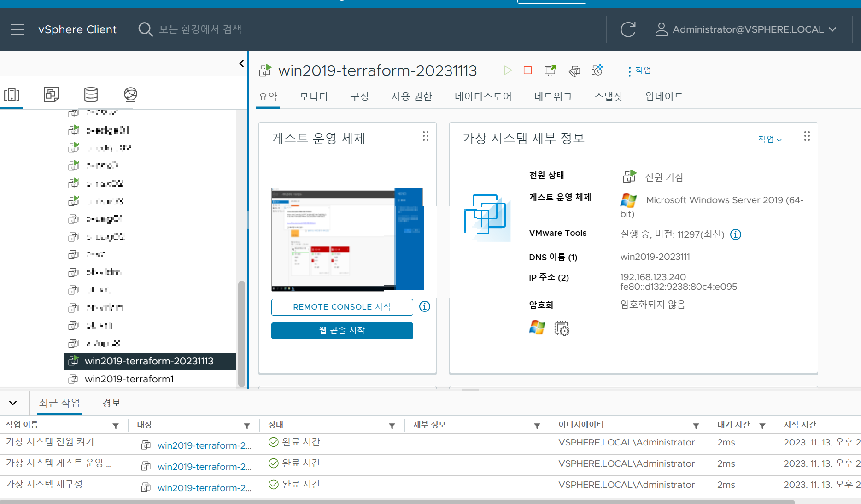Open filter for 대상 column
The image size is (861, 504).
click(x=247, y=426)
